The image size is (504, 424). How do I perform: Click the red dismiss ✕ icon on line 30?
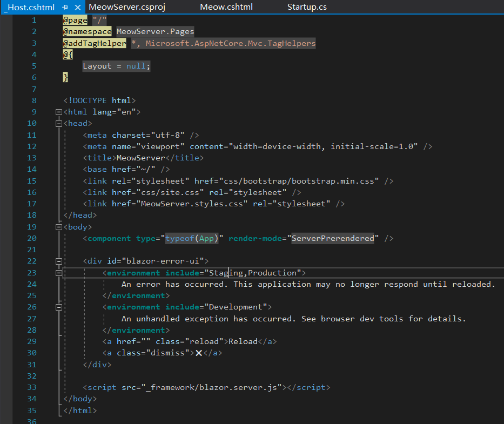coord(199,353)
